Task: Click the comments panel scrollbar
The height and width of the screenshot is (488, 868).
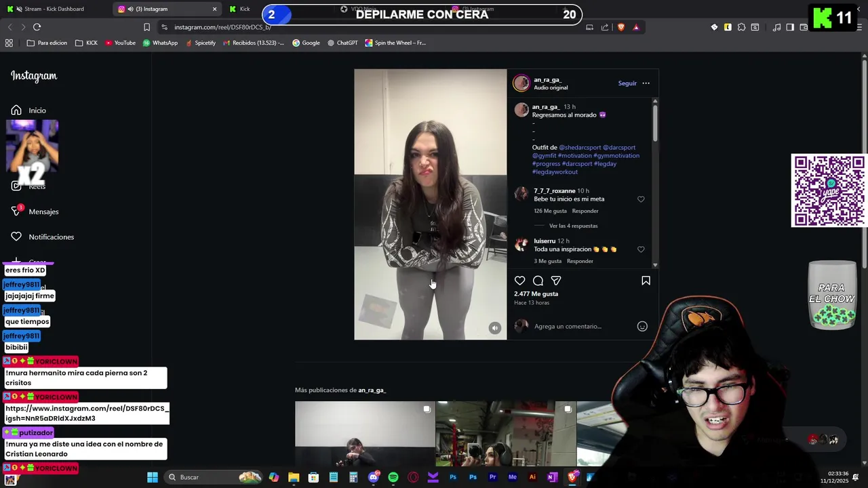Action: 655,122
